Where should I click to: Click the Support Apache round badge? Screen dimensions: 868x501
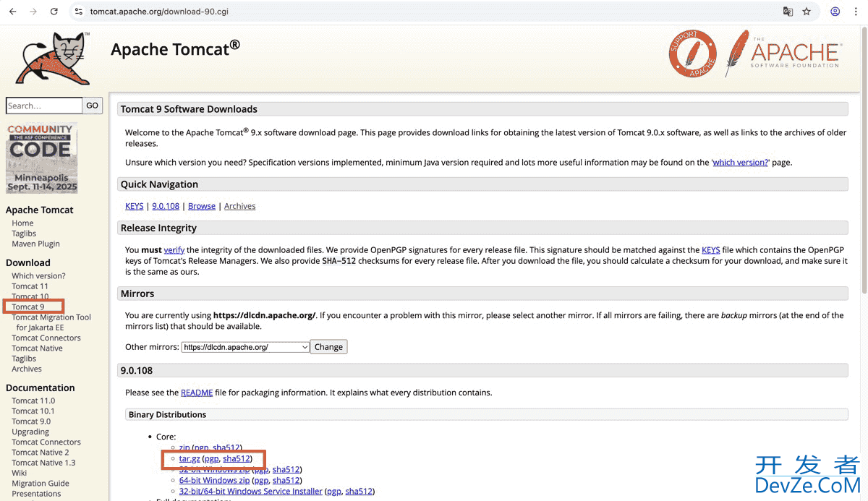pos(692,53)
